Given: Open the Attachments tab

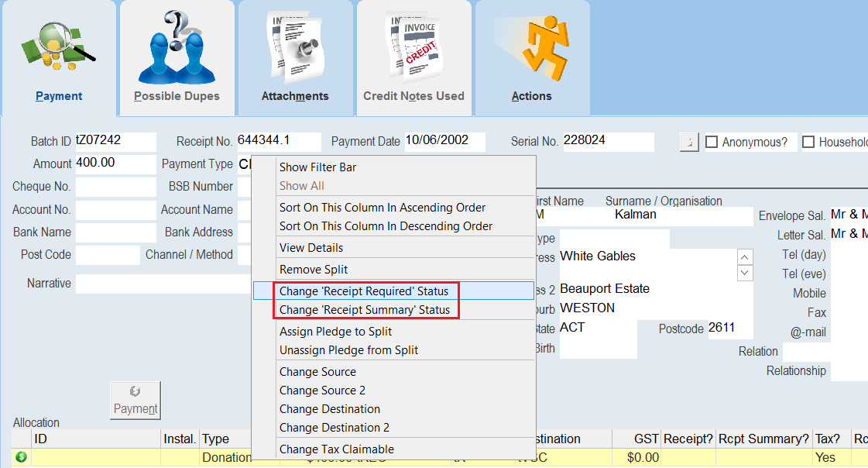Looking at the screenshot, I should (x=295, y=58).
